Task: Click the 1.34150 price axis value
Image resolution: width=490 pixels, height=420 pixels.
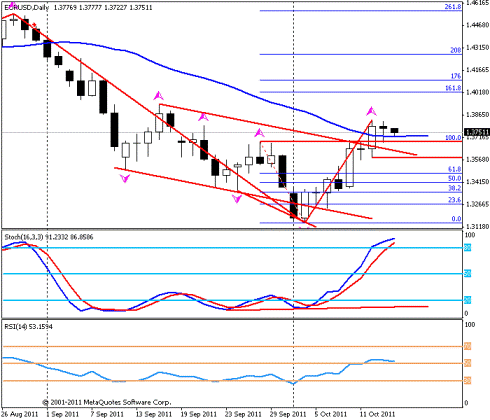Action: click(x=477, y=182)
